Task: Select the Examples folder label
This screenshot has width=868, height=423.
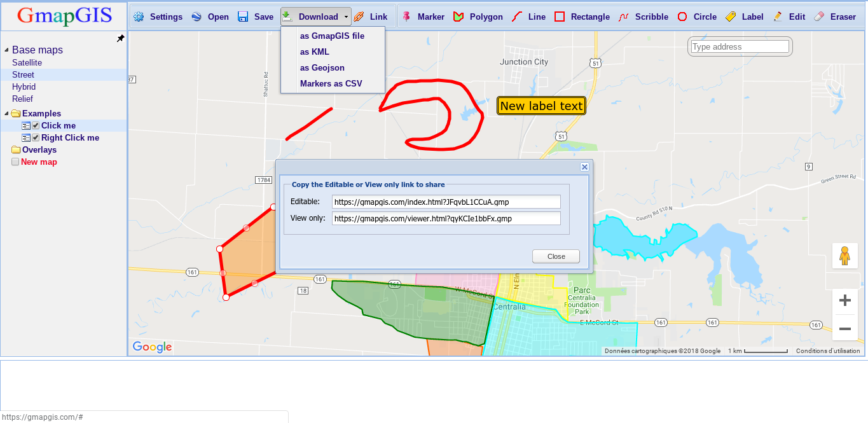Action: point(42,114)
